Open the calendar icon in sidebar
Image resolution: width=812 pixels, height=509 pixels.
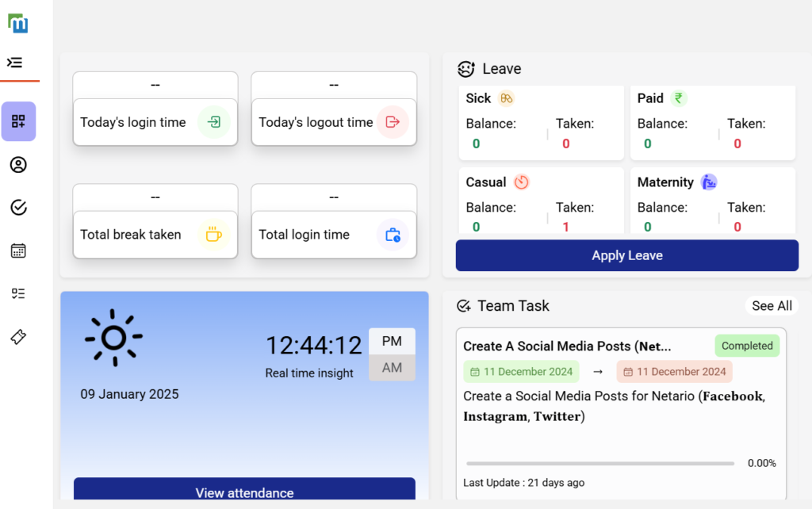18,251
